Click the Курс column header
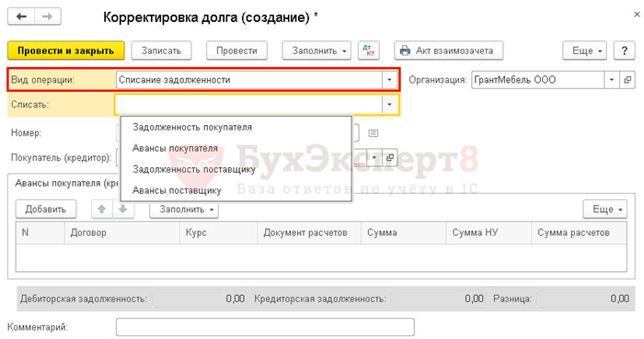Screen dimensions: 644x339 click(219, 232)
